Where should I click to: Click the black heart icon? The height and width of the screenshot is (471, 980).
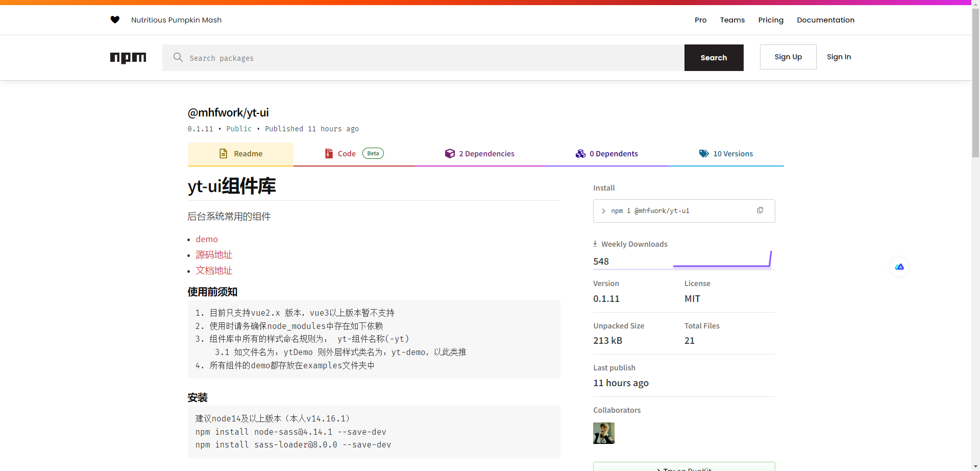[x=115, y=20]
